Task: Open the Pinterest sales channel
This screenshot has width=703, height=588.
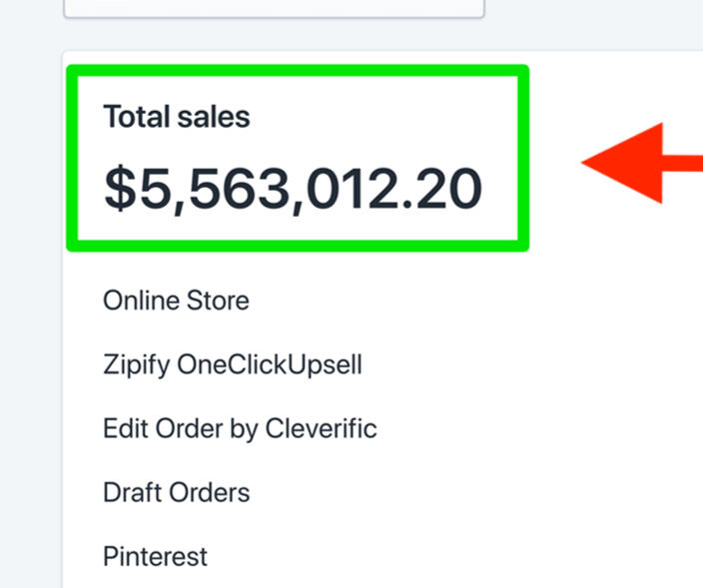Action: tap(155, 556)
